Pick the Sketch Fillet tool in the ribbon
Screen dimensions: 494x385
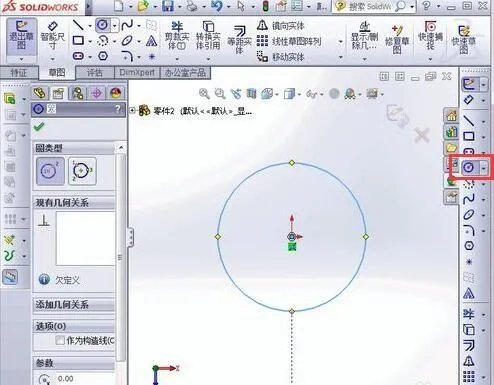coord(127,56)
